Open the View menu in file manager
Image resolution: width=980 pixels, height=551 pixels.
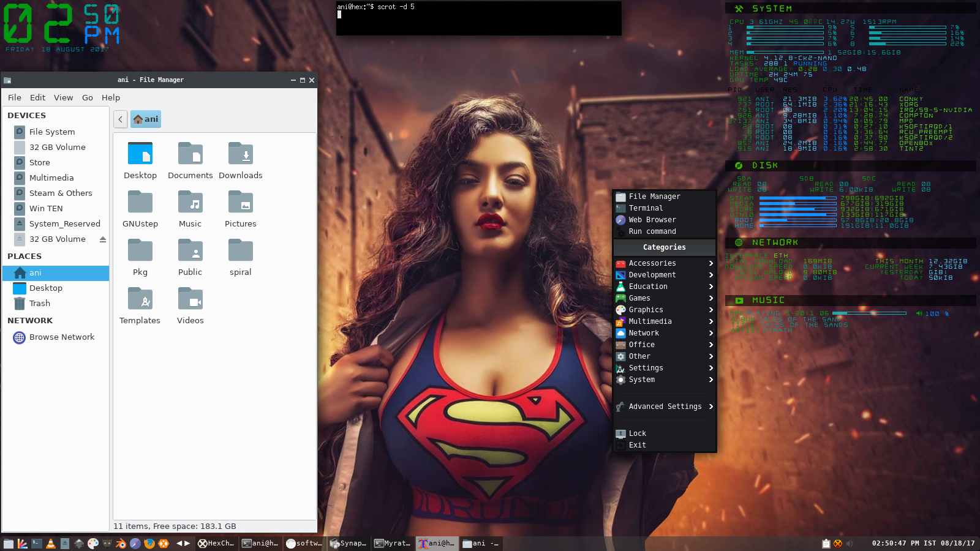63,97
